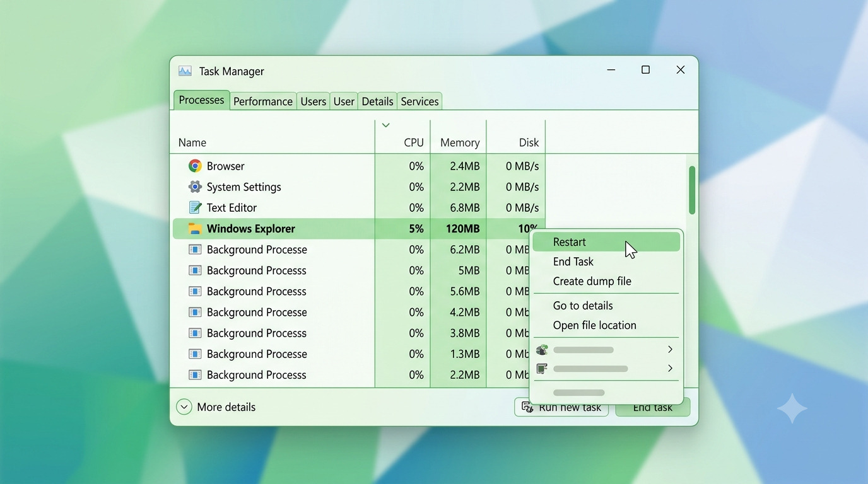868x484 pixels.
Task: Click the icon of the background process using 5MB
Action: (195, 270)
